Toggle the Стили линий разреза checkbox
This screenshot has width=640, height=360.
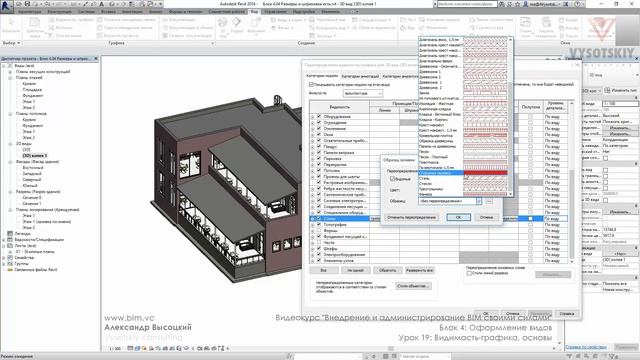(x=469, y=273)
